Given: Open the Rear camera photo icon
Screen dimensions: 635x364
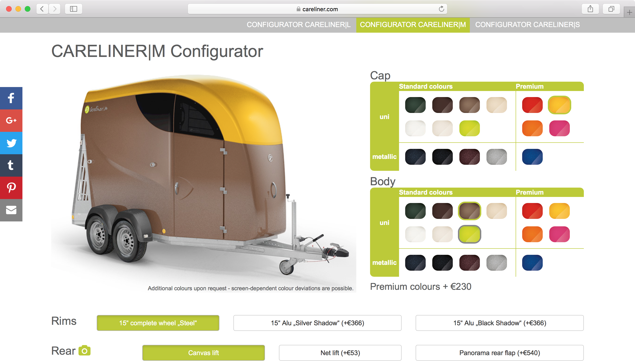Looking at the screenshot, I should pyautogui.click(x=84, y=350).
